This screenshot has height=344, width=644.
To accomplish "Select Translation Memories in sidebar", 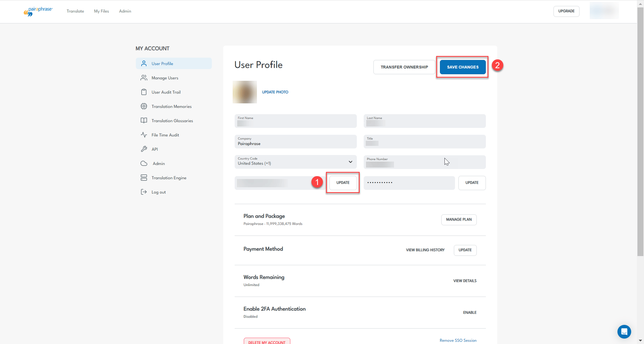I will (172, 107).
